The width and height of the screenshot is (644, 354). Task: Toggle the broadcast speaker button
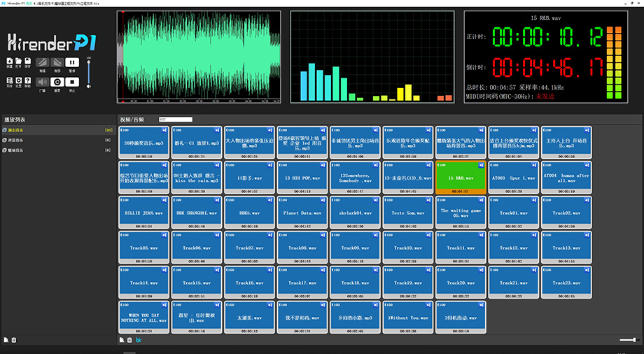(x=42, y=81)
